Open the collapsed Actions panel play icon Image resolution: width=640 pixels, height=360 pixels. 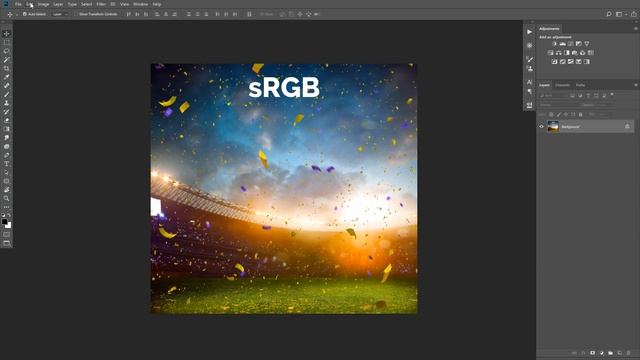pos(529,32)
